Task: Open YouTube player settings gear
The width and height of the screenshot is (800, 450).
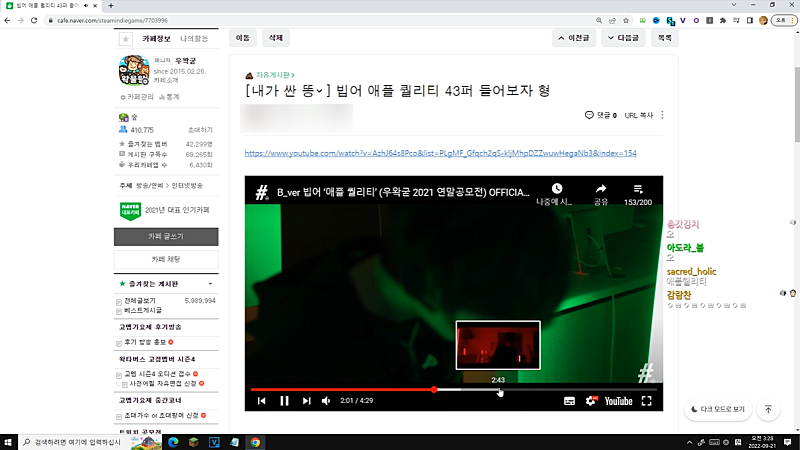Action: coord(591,401)
